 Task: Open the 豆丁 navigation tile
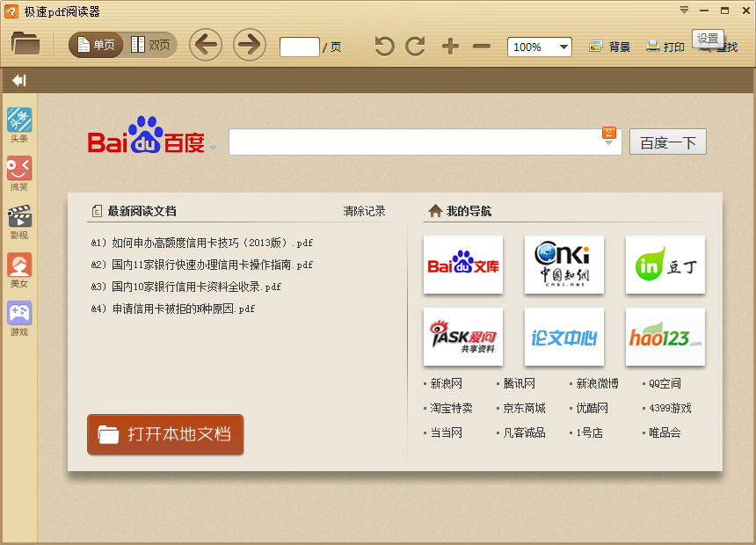click(665, 265)
